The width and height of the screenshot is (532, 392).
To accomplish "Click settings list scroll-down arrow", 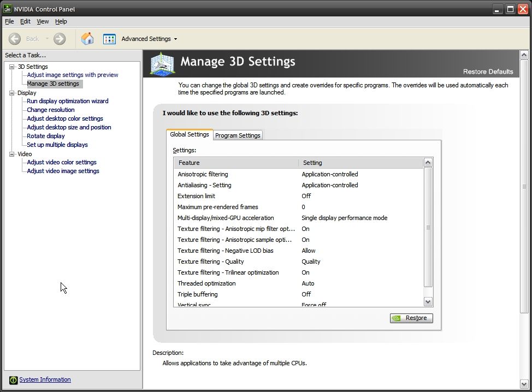I will click(428, 301).
